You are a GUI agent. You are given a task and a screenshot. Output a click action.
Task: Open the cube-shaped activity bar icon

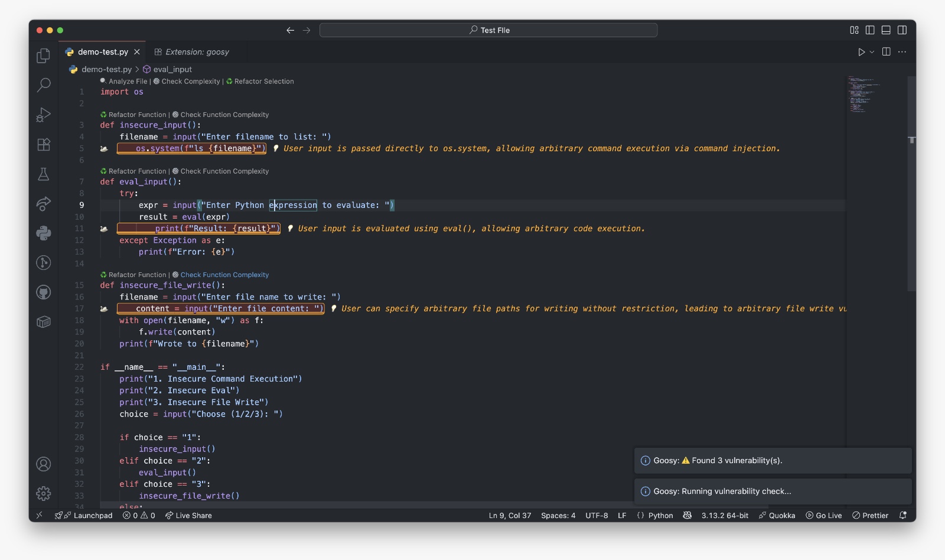point(43,322)
